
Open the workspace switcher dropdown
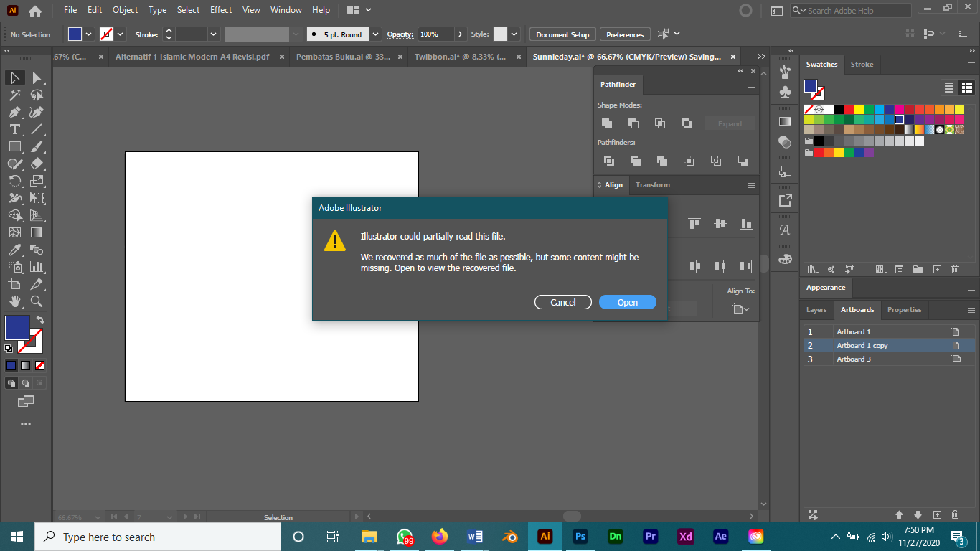[359, 10]
